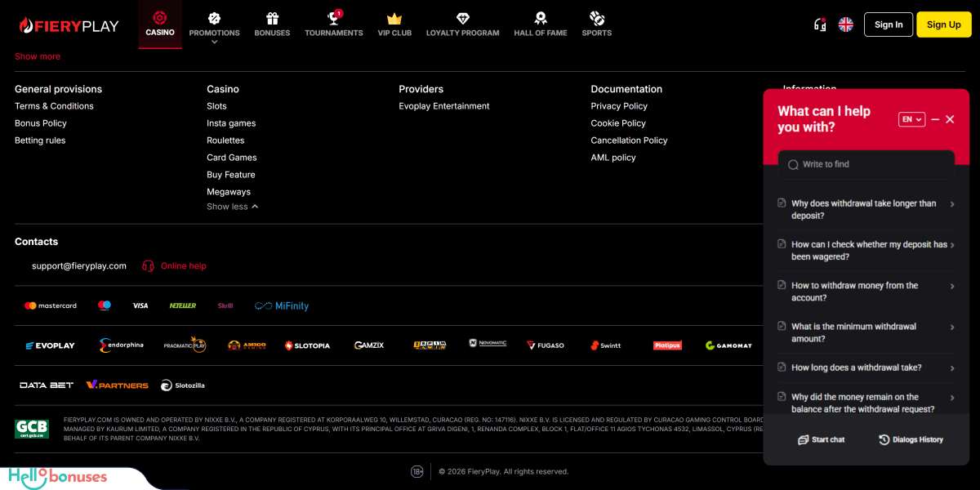Click the Swintt provider logo
Screen dimensions: 980x490
coord(606,345)
